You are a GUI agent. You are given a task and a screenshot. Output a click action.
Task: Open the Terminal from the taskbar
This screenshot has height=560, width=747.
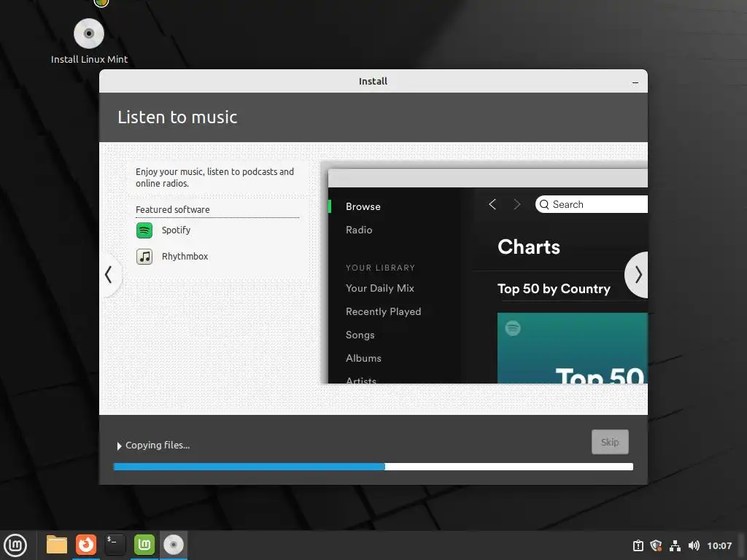point(115,545)
